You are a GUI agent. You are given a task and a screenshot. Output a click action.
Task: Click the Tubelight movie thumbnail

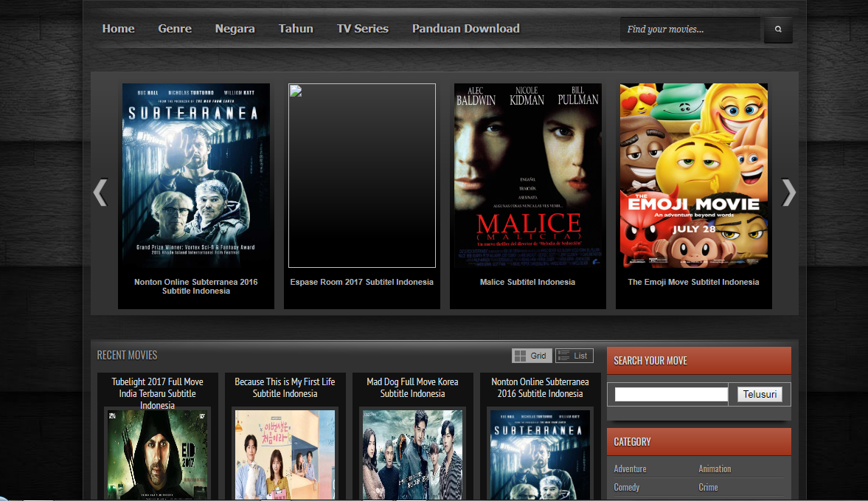pyautogui.click(x=157, y=455)
